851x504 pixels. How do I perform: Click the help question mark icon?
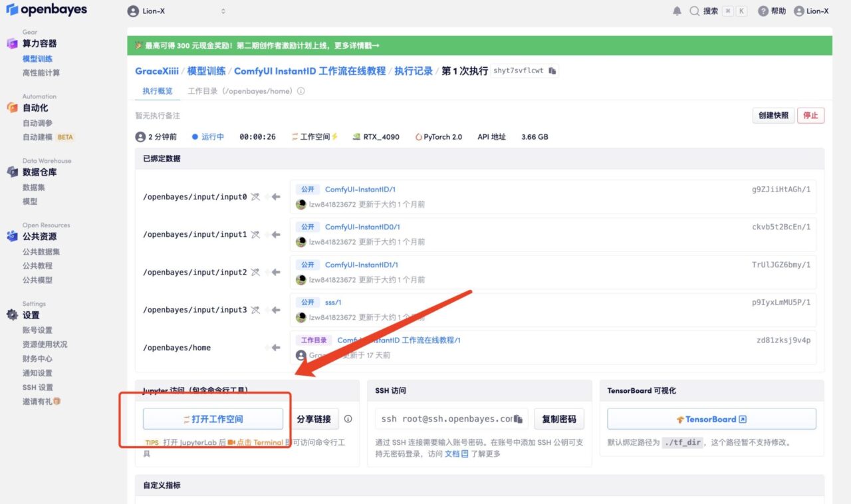pyautogui.click(x=763, y=11)
